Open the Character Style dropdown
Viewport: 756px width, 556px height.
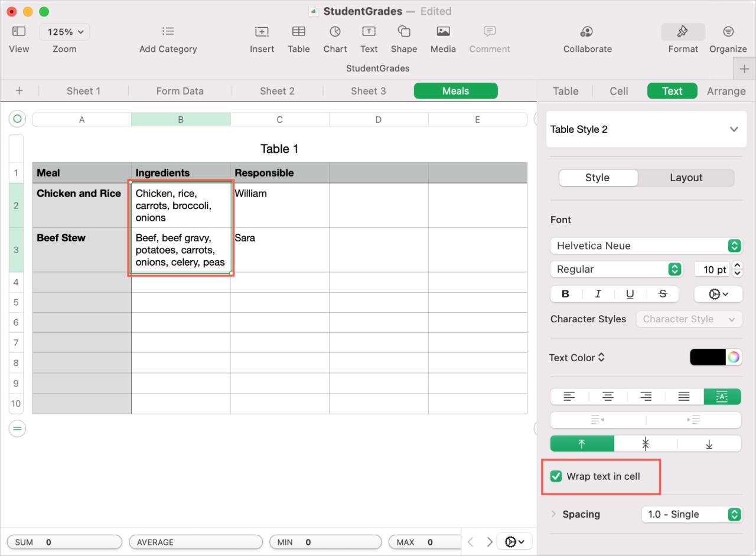[689, 319]
